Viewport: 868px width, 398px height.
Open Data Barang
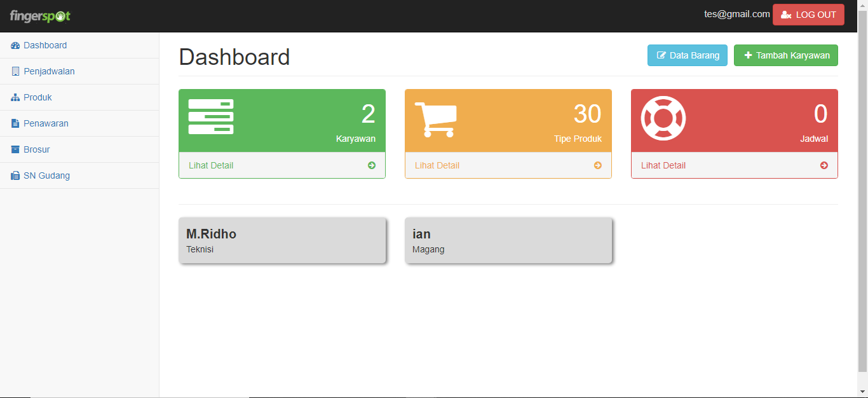point(688,55)
